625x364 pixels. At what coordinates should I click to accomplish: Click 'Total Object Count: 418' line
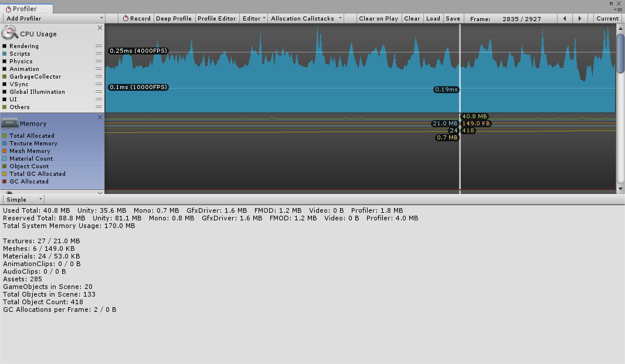click(x=43, y=302)
